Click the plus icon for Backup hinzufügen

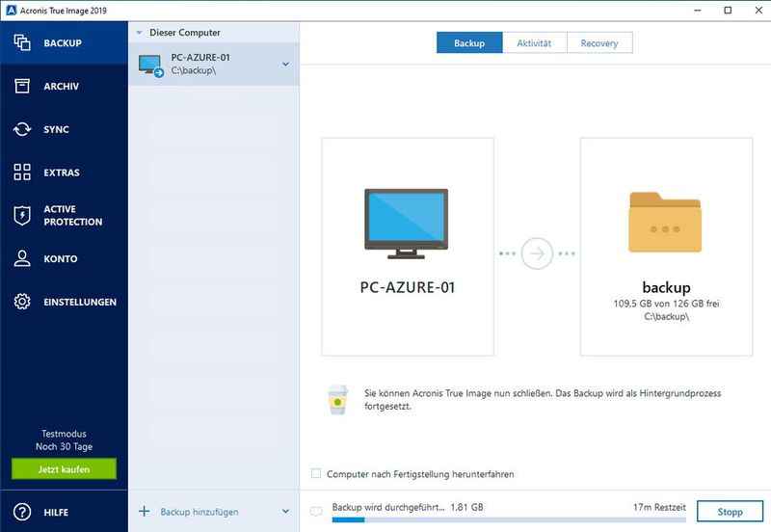pyautogui.click(x=144, y=512)
